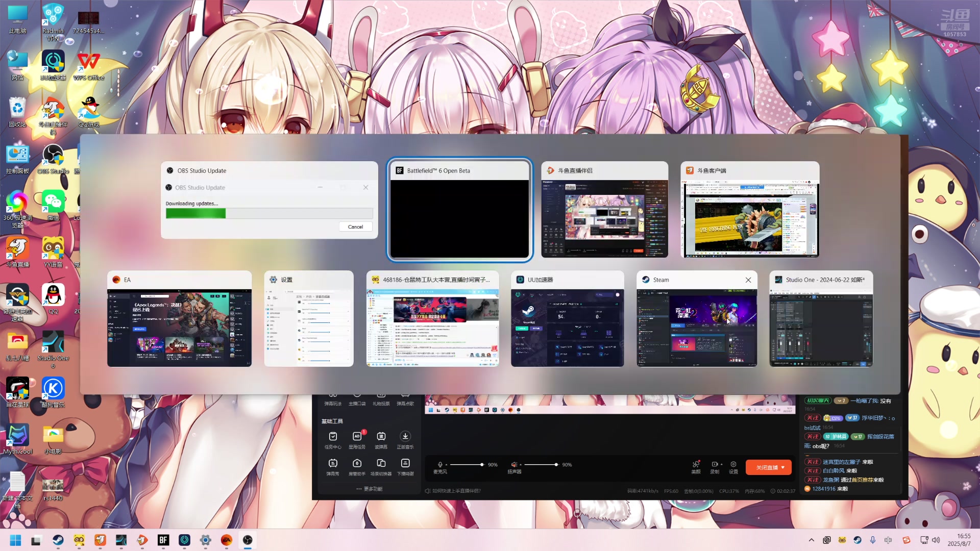Open speaker device dropdown arrow

pos(521,465)
